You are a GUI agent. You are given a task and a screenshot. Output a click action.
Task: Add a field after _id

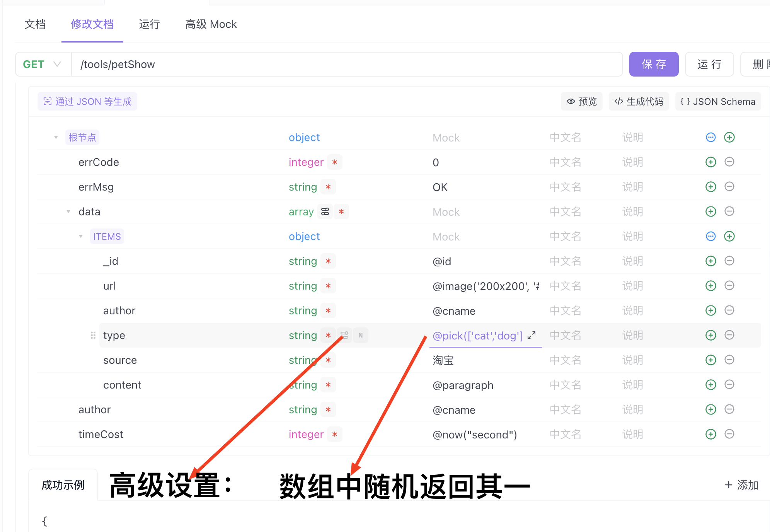pyautogui.click(x=710, y=261)
